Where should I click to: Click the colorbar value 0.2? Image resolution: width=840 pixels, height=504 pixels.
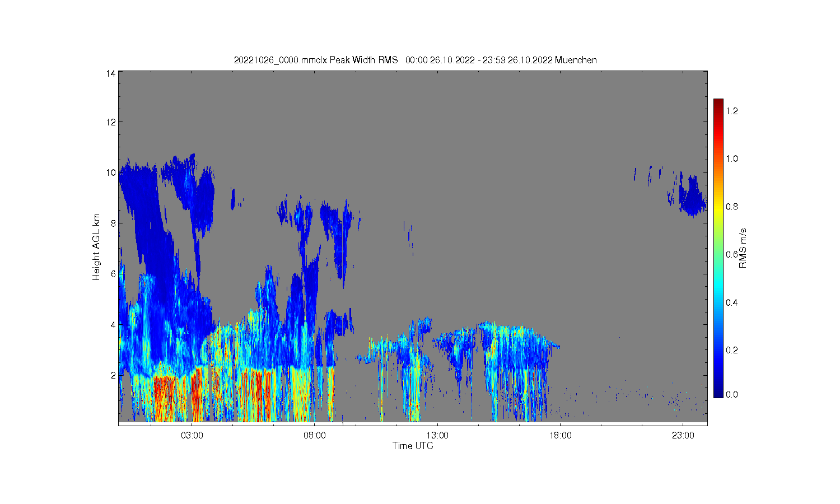(732, 350)
